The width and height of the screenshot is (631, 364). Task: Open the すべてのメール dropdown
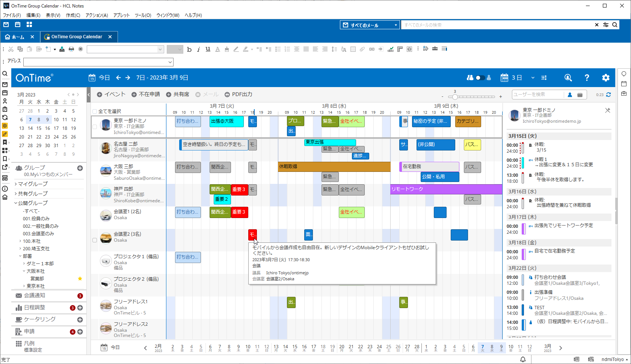(370, 25)
